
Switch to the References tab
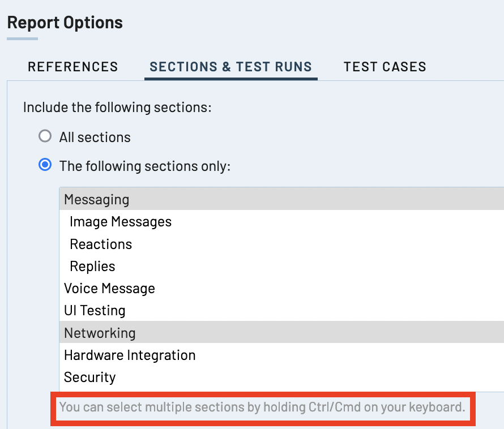[x=72, y=66]
